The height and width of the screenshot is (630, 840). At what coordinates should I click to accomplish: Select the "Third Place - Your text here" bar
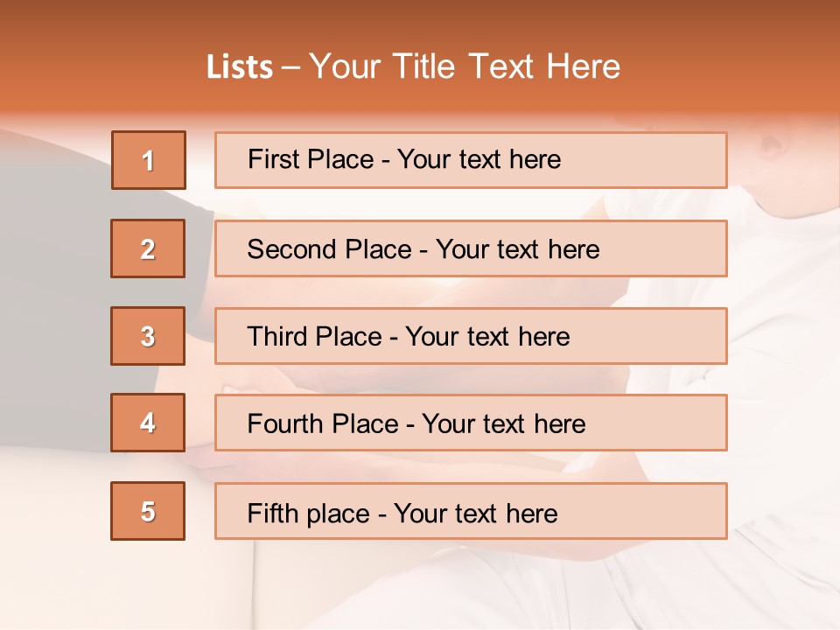coord(471,336)
